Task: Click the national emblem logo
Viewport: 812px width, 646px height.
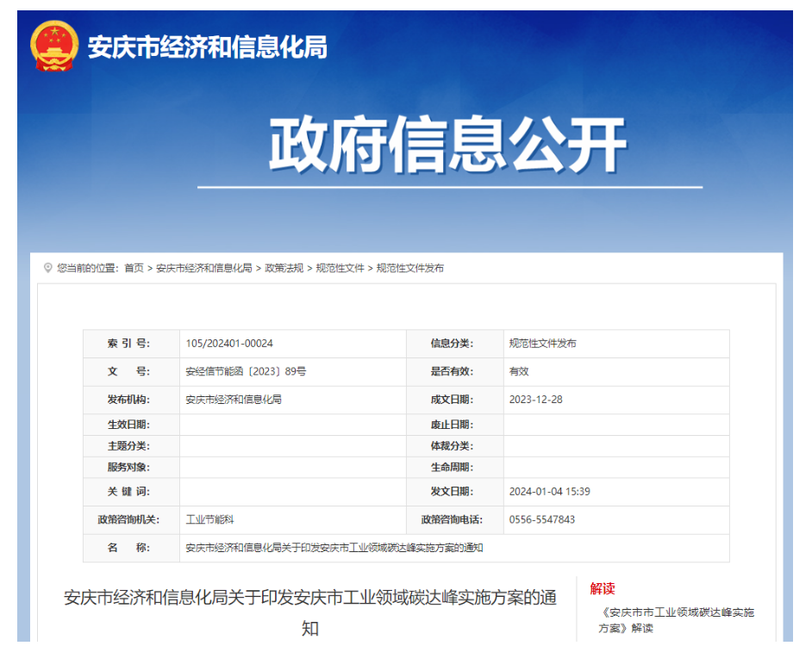Action: coord(54,47)
